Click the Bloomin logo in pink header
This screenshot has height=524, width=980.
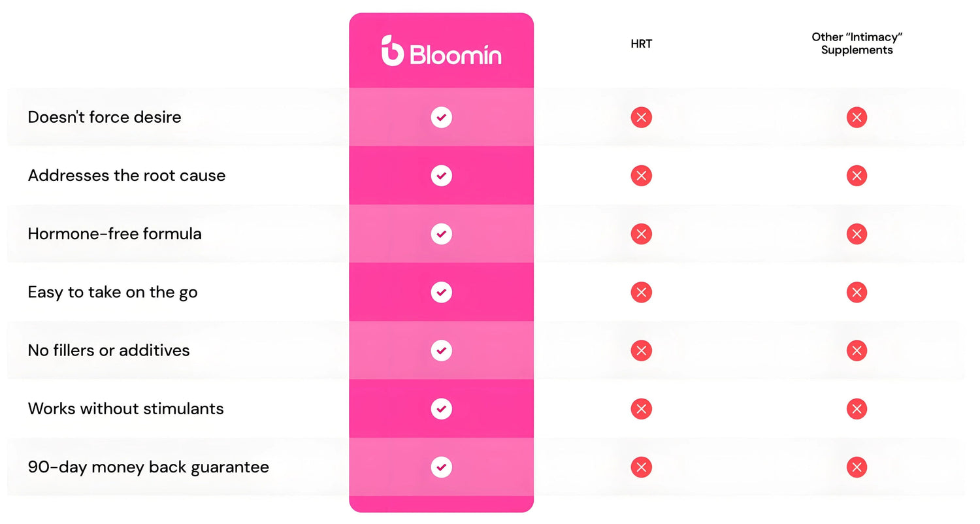442,51
